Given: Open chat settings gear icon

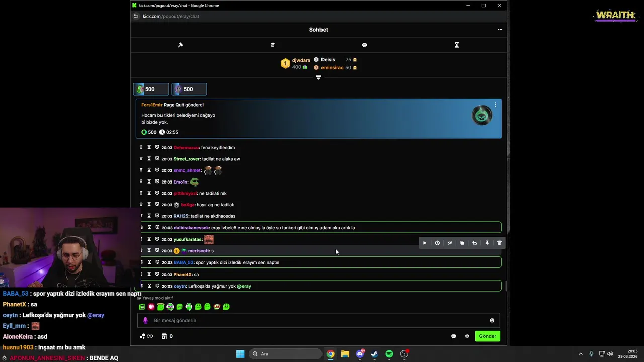Looking at the screenshot, I should pyautogui.click(x=467, y=336).
